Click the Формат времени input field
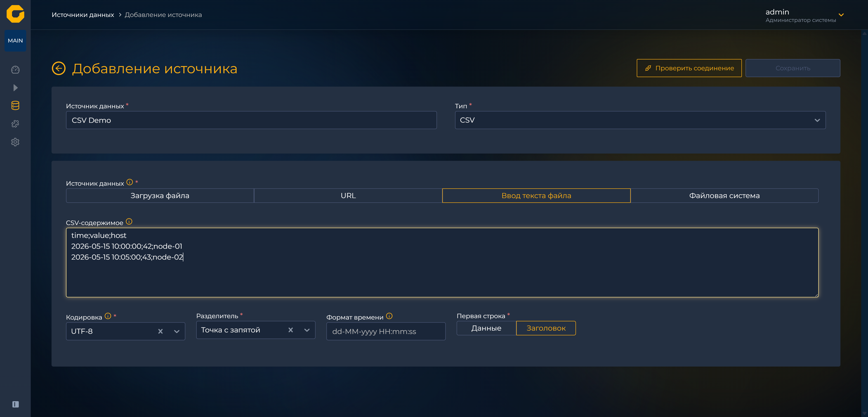Viewport: 868px width, 417px height. [386, 331]
